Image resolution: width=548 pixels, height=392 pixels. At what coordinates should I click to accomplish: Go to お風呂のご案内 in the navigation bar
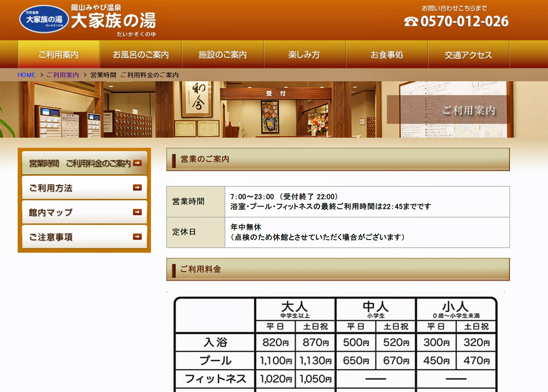140,55
